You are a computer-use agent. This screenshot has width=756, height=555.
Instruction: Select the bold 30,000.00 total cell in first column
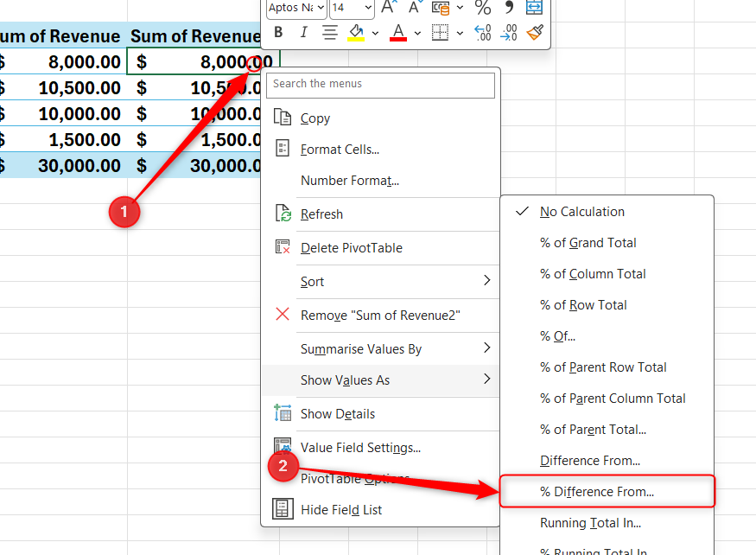(63, 165)
